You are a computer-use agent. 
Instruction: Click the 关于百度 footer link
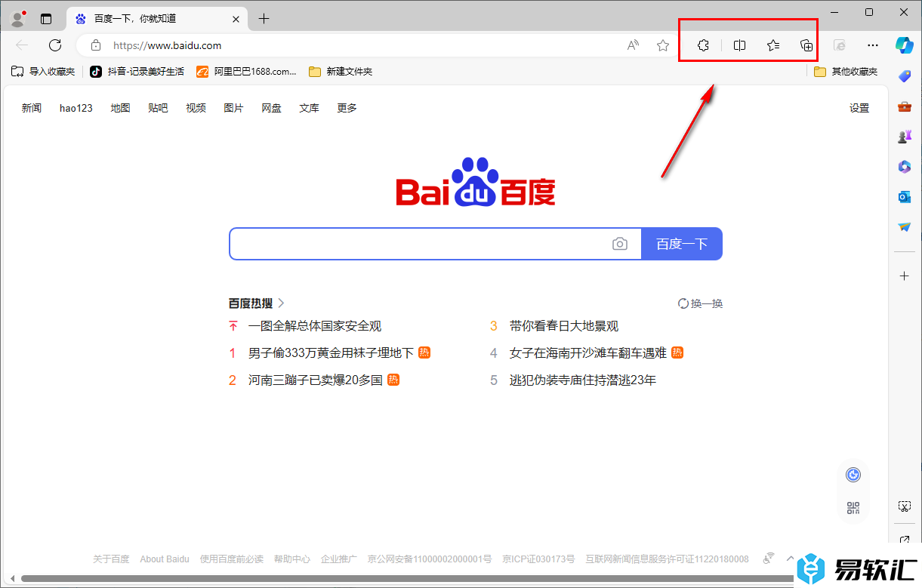point(111,559)
